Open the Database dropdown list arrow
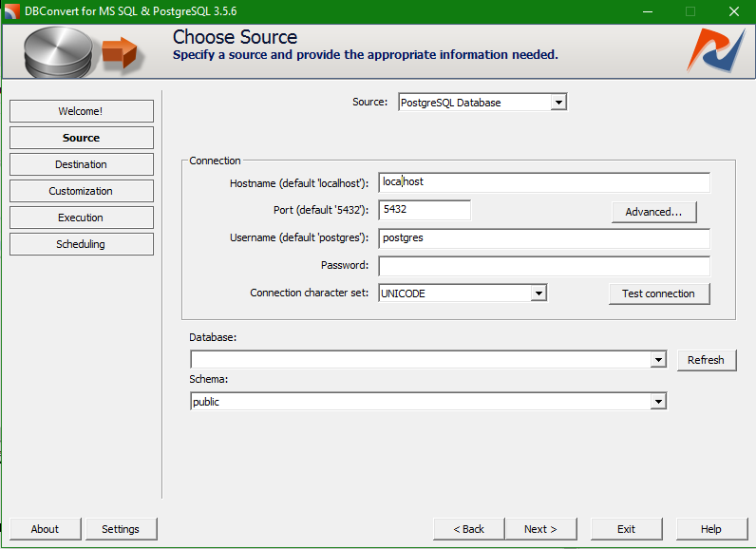Viewport: 756px width, 549px height. (x=658, y=360)
